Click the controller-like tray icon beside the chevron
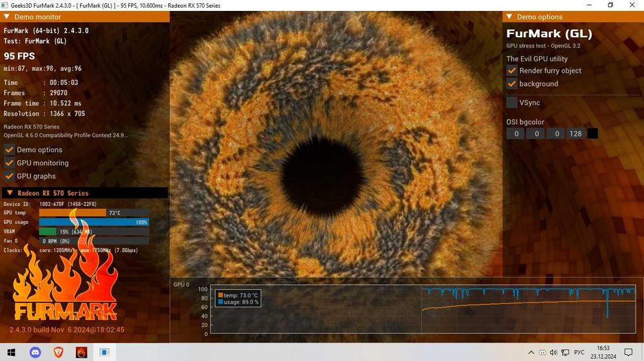This screenshot has height=361, width=644. [542, 353]
